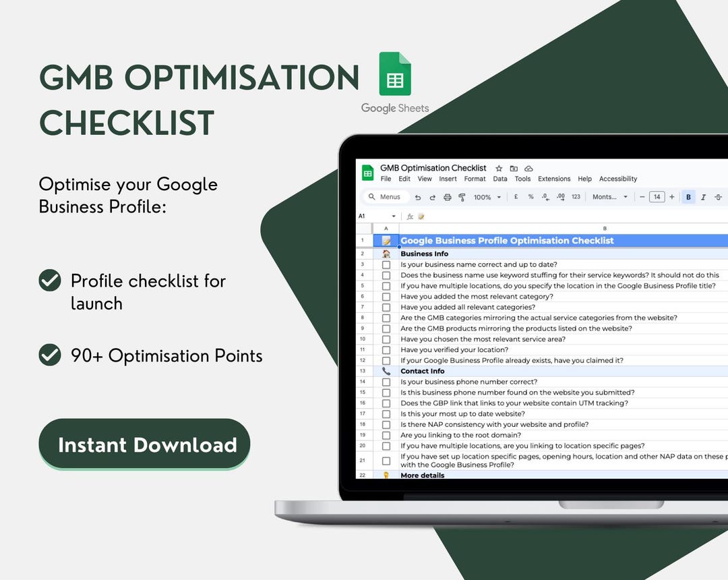Check the box for business phone number row

point(386,382)
